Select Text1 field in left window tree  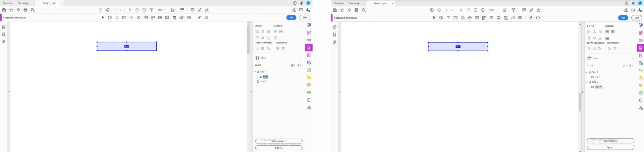click(265, 77)
